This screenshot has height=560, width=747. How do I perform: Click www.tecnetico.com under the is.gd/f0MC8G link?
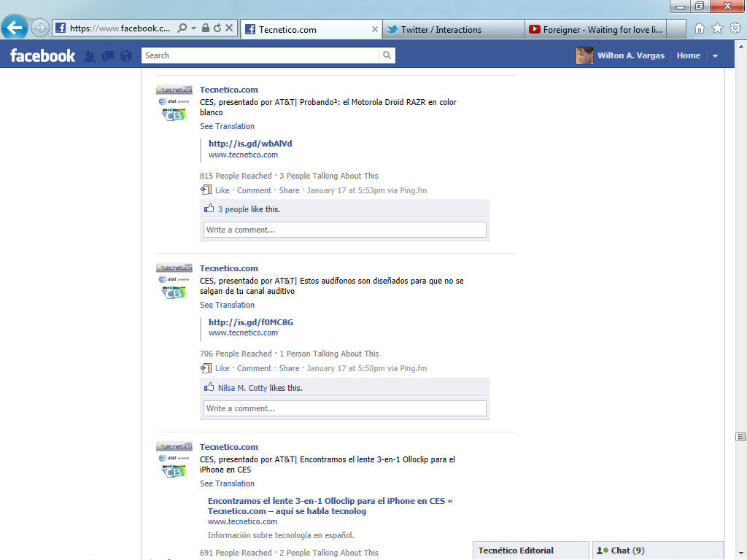pos(243,332)
